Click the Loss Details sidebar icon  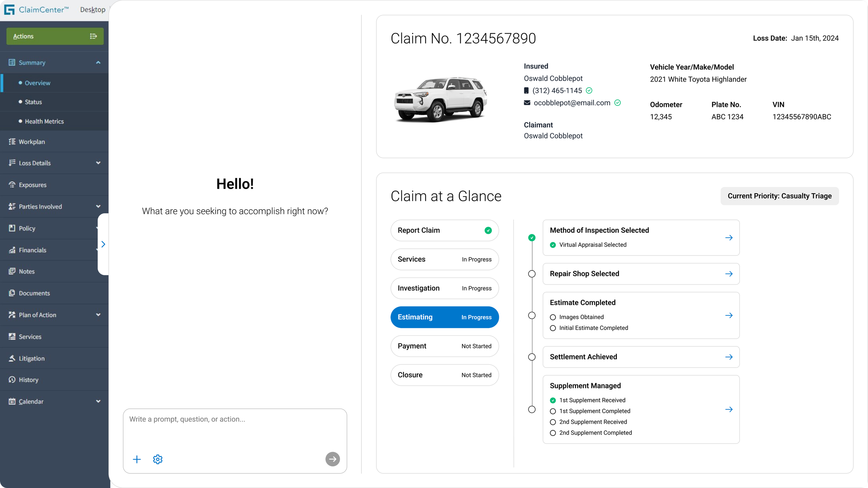click(12, 163)
